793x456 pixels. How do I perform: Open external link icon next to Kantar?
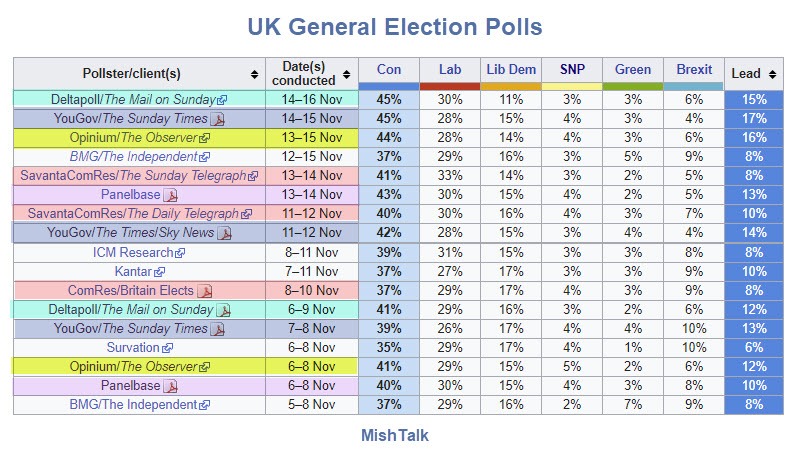coord(166,272)
